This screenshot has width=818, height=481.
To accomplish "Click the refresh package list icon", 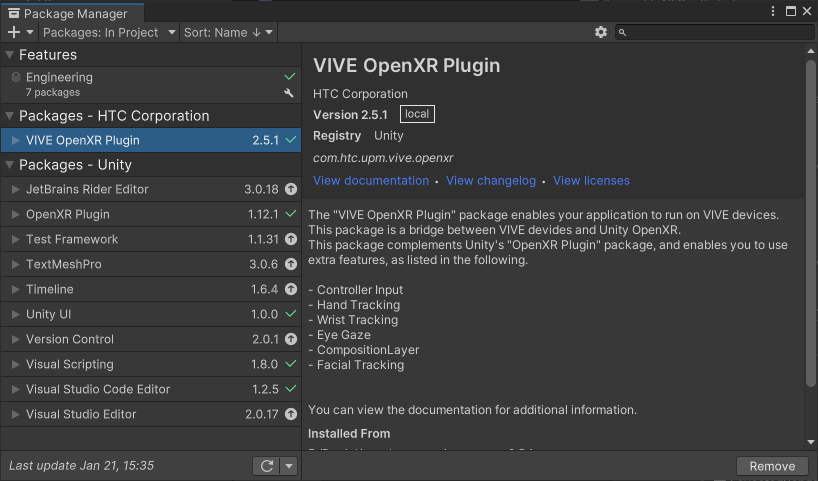I will click(x=267, y=466).
